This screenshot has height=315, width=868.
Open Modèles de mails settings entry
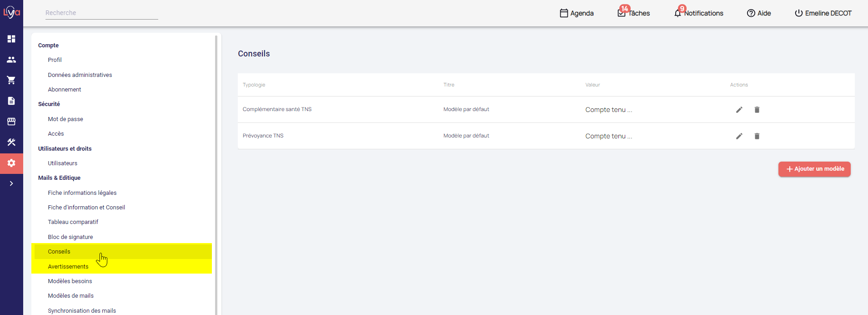pos(70,296)
